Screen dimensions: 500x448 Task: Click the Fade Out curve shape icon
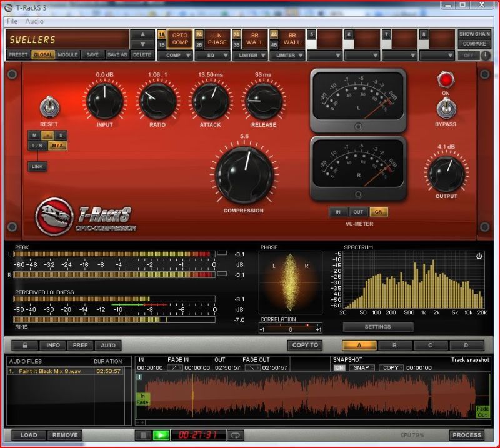(252, 367)
